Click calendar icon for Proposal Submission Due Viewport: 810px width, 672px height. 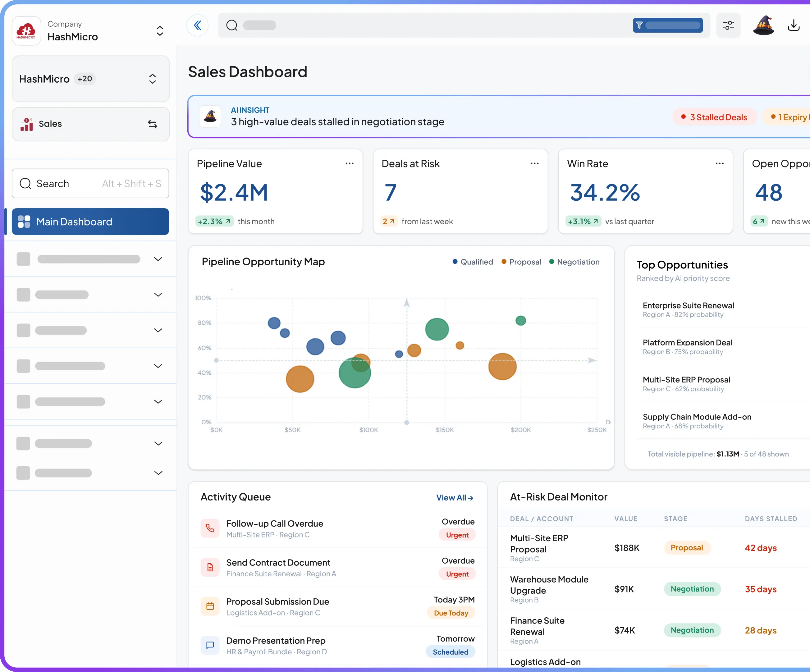(210, 606)
